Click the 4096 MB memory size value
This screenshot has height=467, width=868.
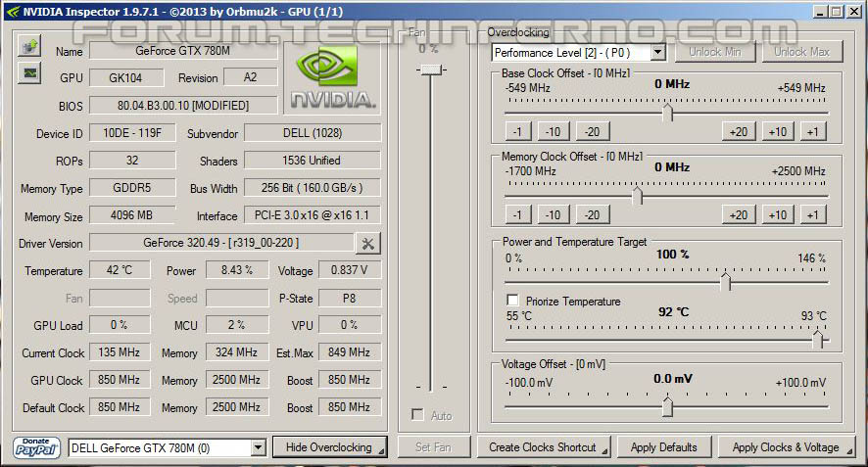[x=132, y=215]
